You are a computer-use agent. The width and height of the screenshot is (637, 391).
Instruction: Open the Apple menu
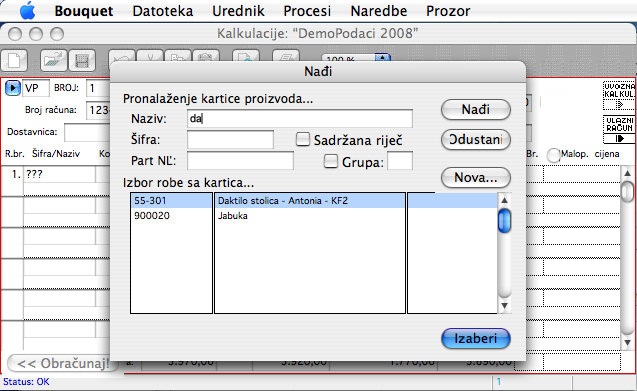[27, 11]
